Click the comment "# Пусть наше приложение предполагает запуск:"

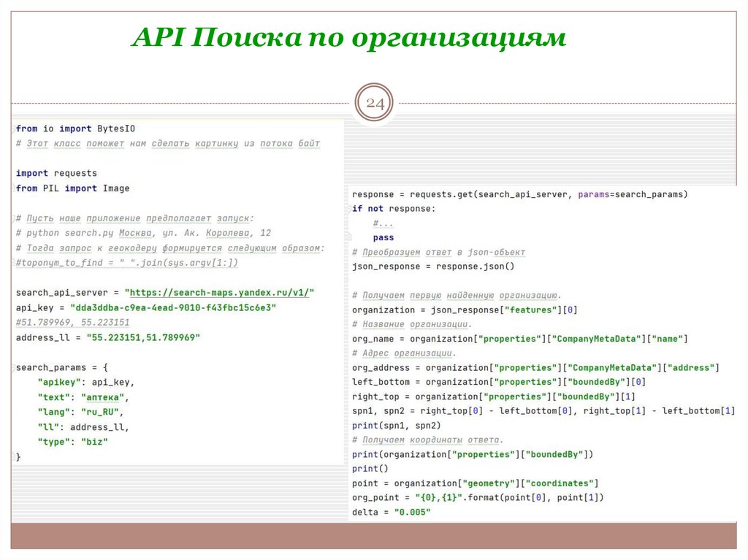pyautogui.click(x=135, y=218)
